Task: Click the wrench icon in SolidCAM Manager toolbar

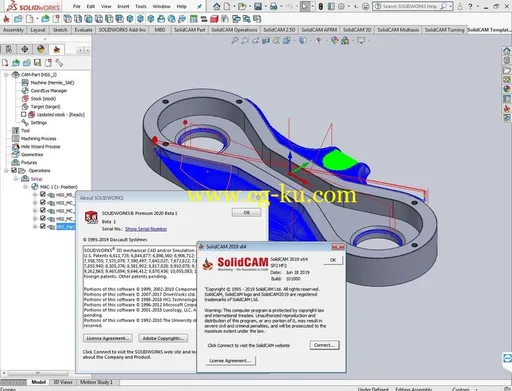Action: 59,62
